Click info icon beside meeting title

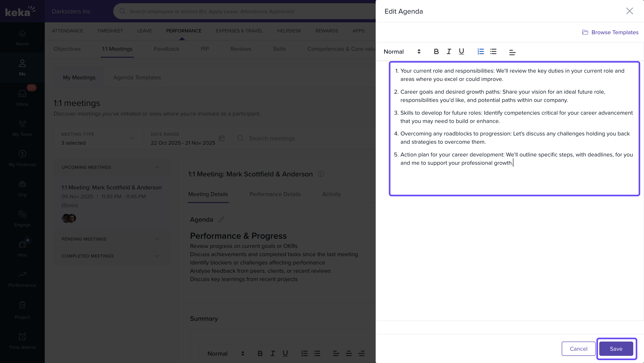(x=321, y=174)
